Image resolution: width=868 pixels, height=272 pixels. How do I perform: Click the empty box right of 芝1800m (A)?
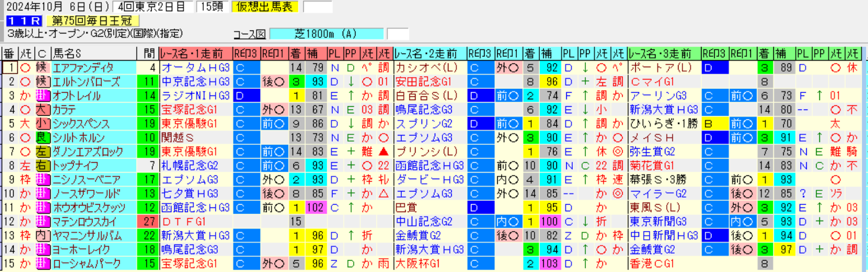click(398, 34)
